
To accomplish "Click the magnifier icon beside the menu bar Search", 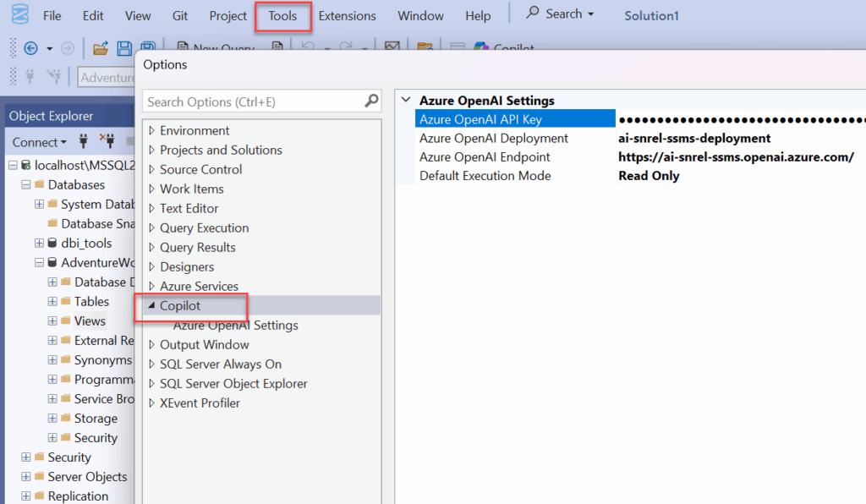I will (533, 13).
